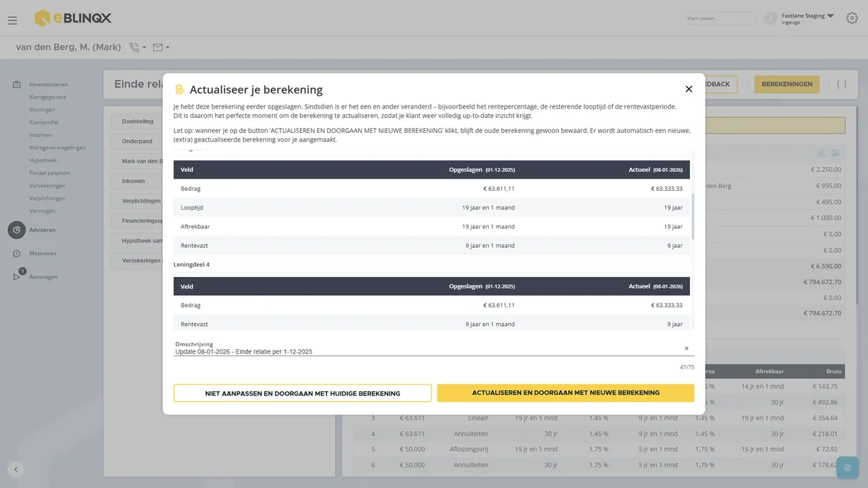Click the Motiveren sidebar icon
868x488 pixels.
pos(17,254)
